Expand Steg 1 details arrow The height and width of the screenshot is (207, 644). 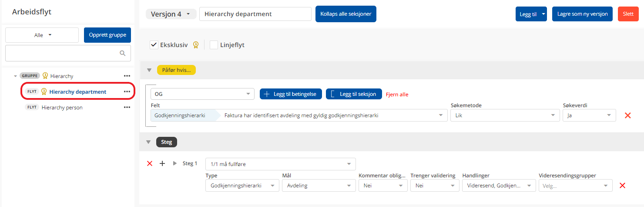pos(175,163)
